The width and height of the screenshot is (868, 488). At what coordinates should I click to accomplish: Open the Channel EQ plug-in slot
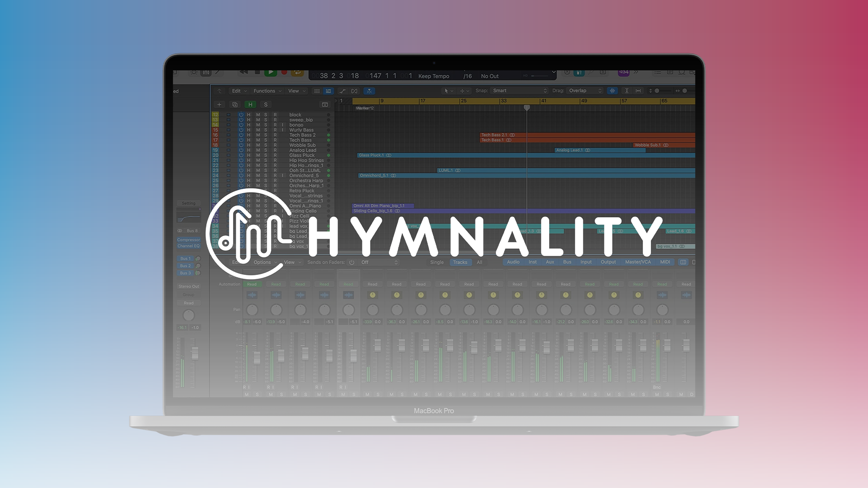click(189, 246)
